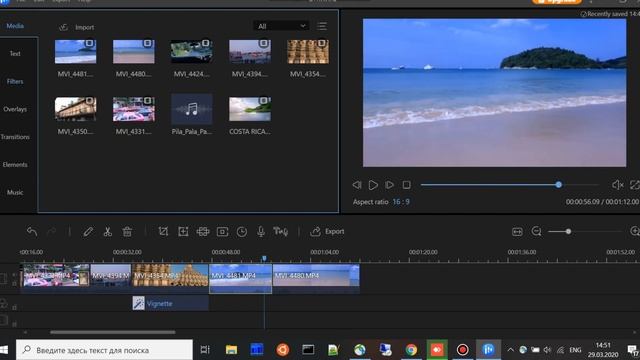640x360 pixels.
Task: Open the volume tray icon
Action: point(547,350)
